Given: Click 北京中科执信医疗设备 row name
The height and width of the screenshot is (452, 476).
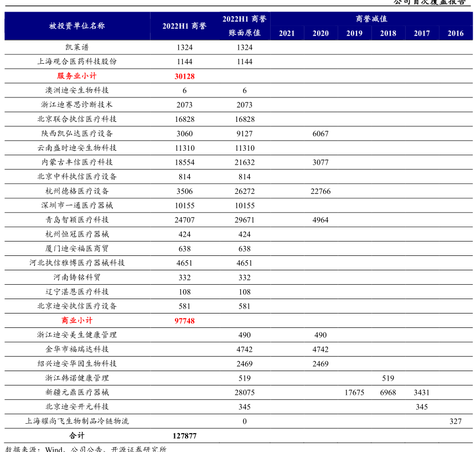Looking at the screenshot, I should [77, 177].
